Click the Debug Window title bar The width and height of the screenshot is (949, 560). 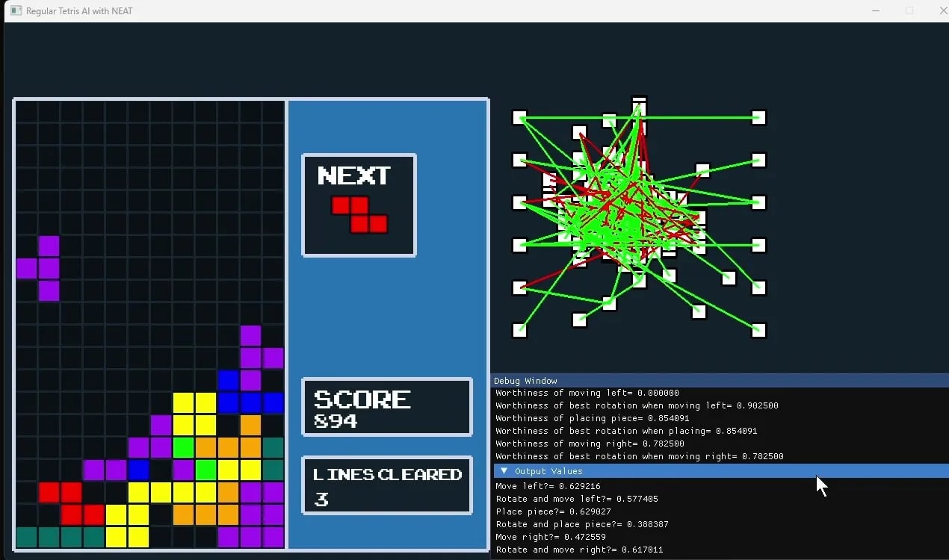pyautogui.click(x=721, y=381)
